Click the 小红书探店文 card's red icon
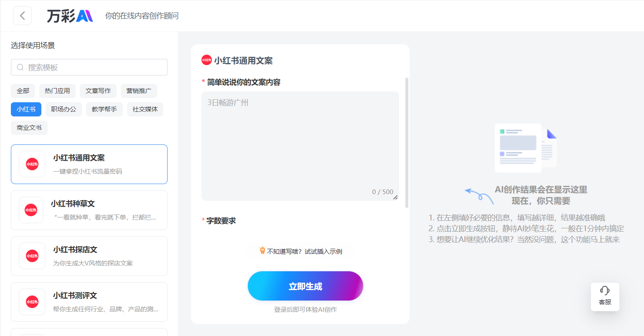This screenshot has width=644, height=336. [32, 256]
